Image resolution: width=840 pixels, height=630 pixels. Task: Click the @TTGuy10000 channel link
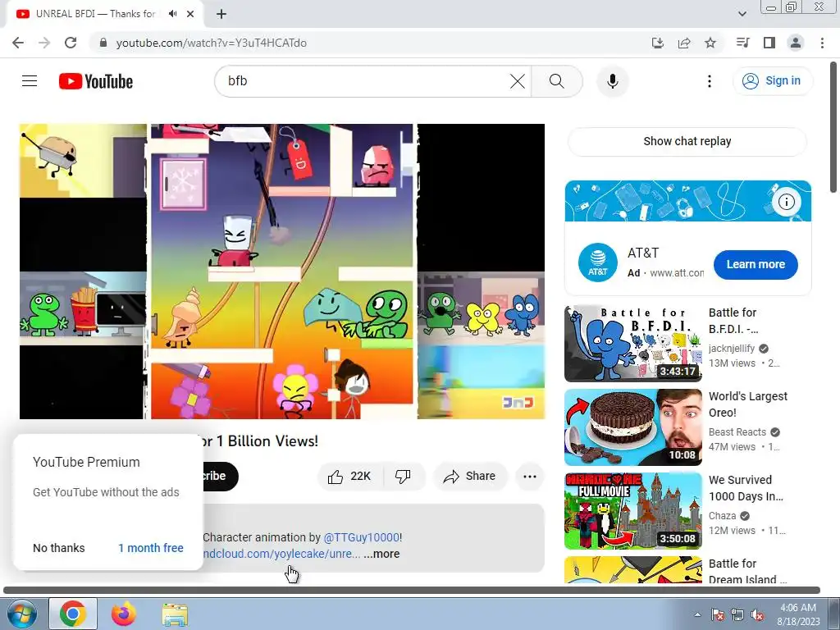[362, 537]
